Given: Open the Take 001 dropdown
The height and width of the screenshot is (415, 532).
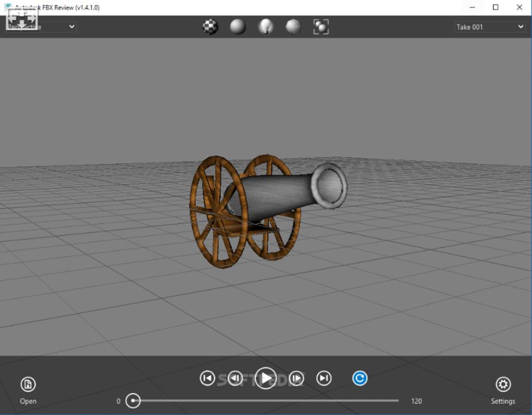Looking at the screenshot, I should [490, 27].
